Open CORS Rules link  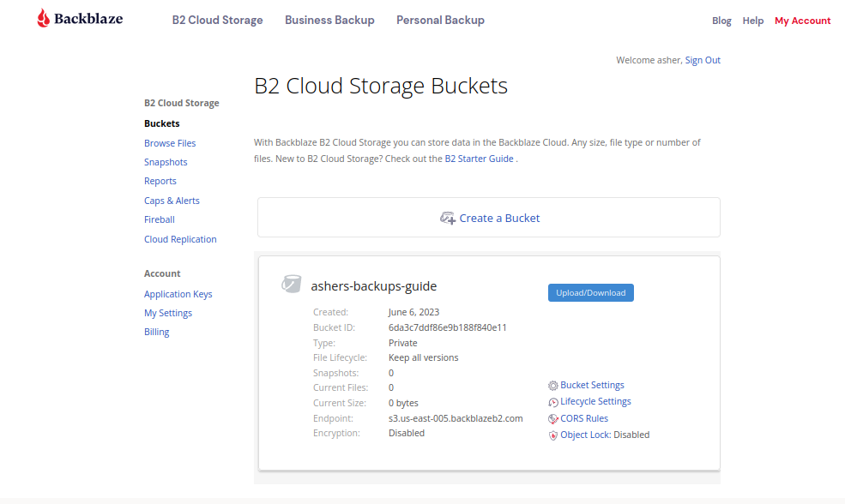coord(583,418)
